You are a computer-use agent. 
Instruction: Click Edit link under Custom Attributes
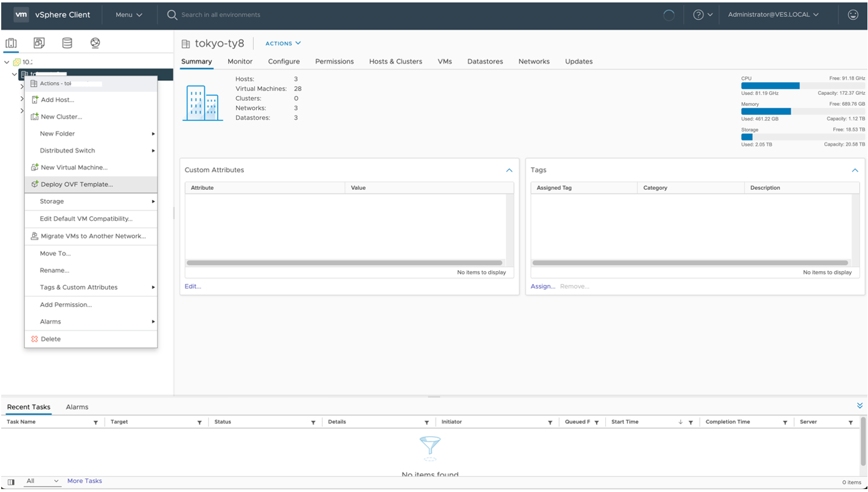(x=192, y=286)
